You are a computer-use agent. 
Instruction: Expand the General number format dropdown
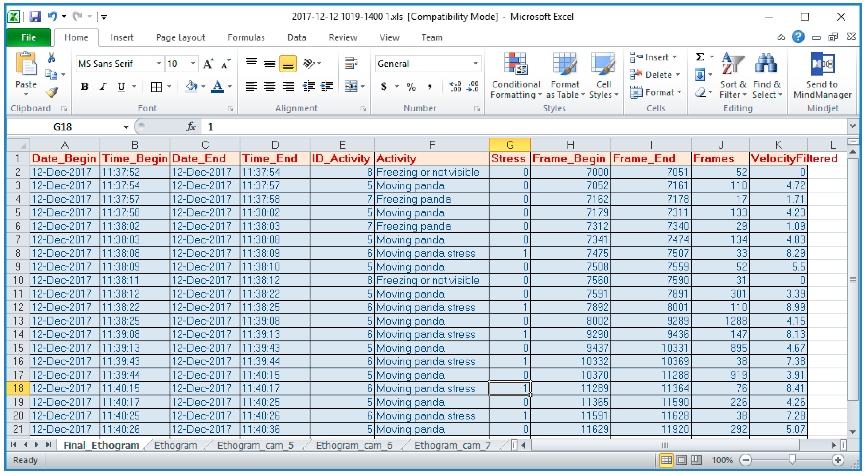pos(476,63)
